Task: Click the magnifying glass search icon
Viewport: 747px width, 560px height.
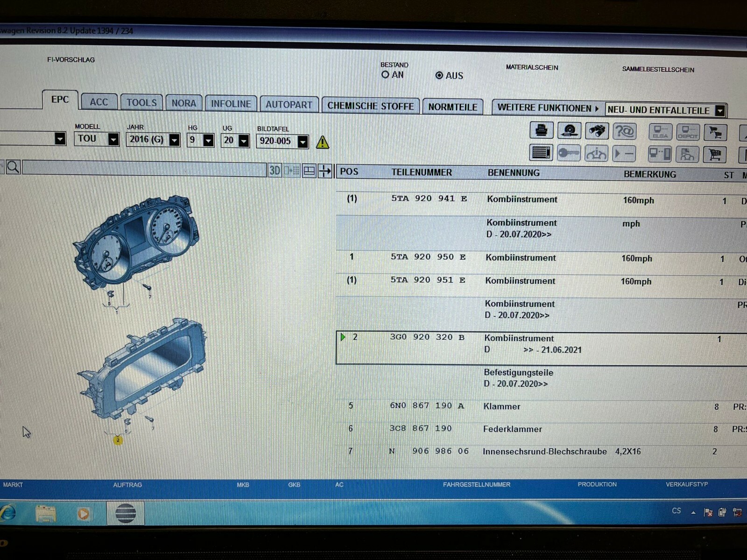Action: (x=13, y=167)
